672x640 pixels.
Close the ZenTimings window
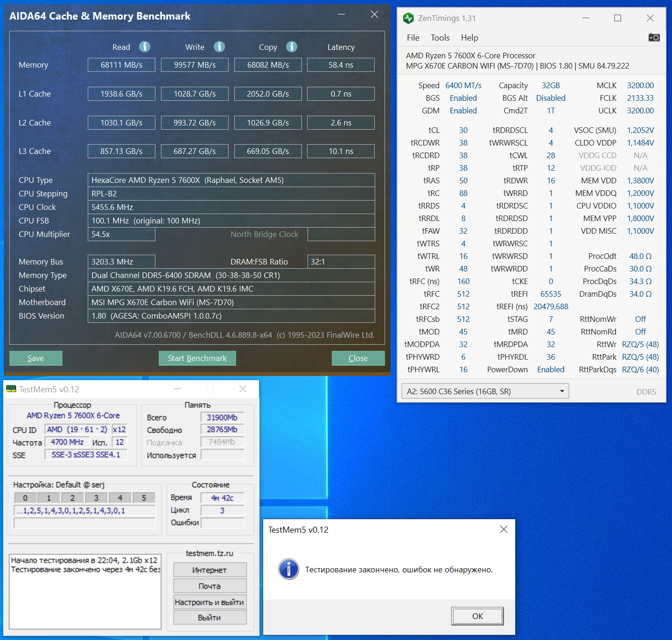click(x=650, y=18)
